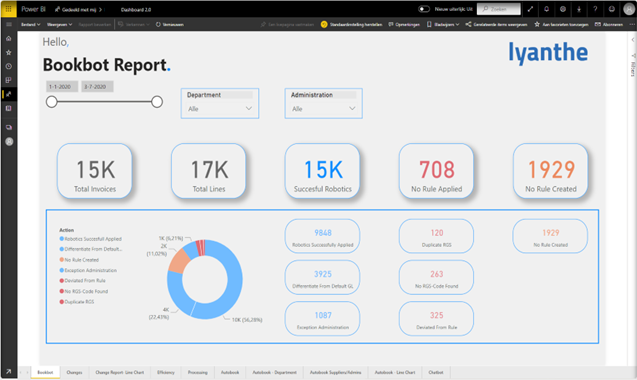637x380 pixels.
Task: Click inside the Zoeken search box
Action: [x=498, y=9]
